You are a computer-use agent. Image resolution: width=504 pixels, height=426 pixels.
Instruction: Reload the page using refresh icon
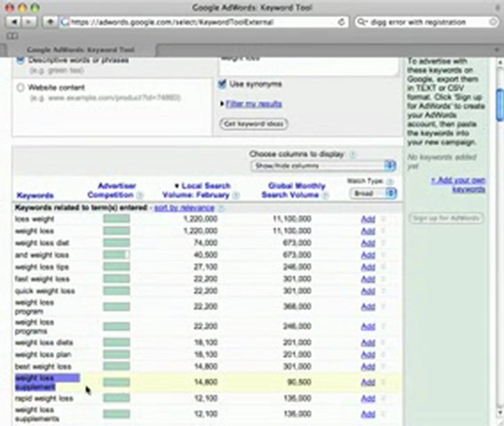pyautogui.click(x=341, y=22)
